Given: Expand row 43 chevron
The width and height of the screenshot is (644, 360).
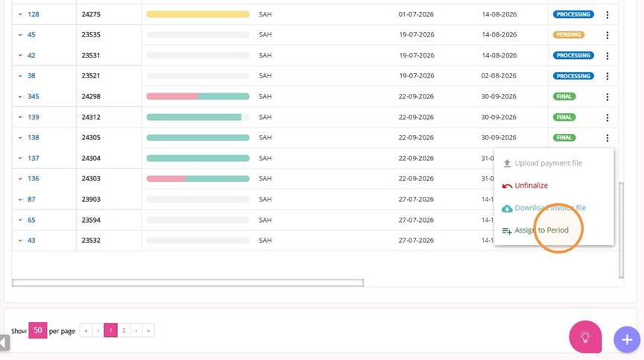Looking at the screenshot, I should 20,241.
